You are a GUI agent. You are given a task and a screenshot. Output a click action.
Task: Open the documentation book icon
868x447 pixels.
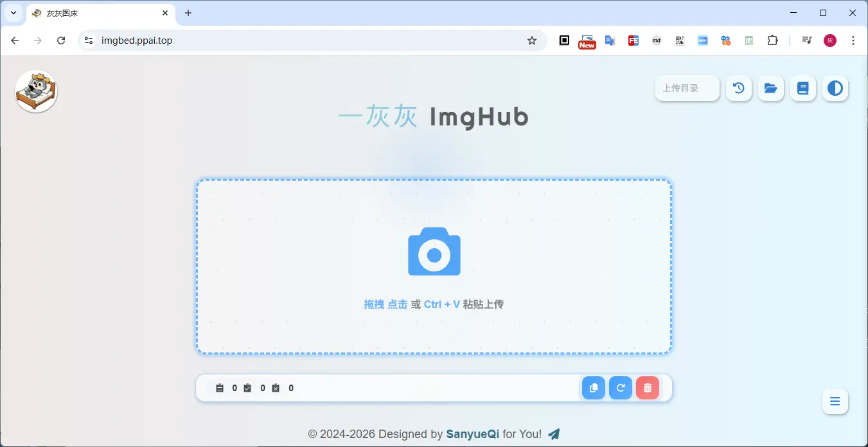802,88
